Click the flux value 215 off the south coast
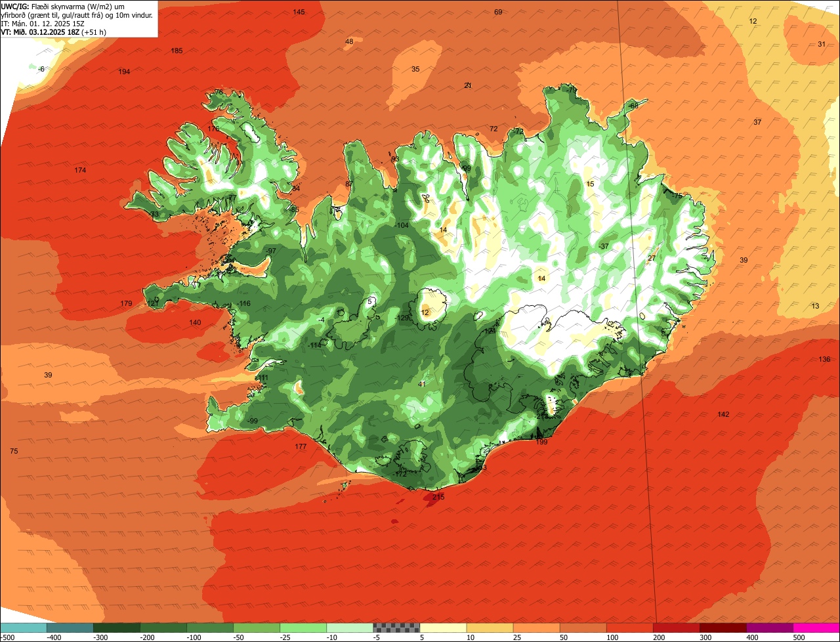The height and width of the screenshot is (642, 840). pos(438,497)
